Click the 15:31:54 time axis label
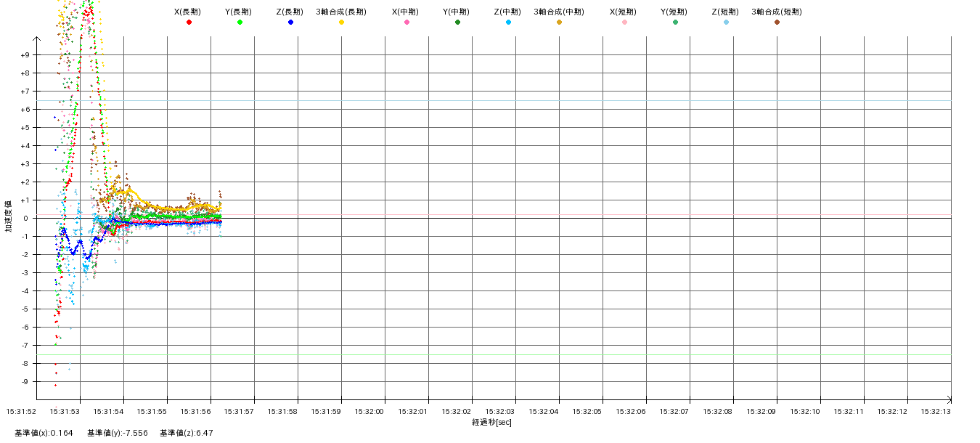This screenshot has height=443, width=980. coord(109,411)
